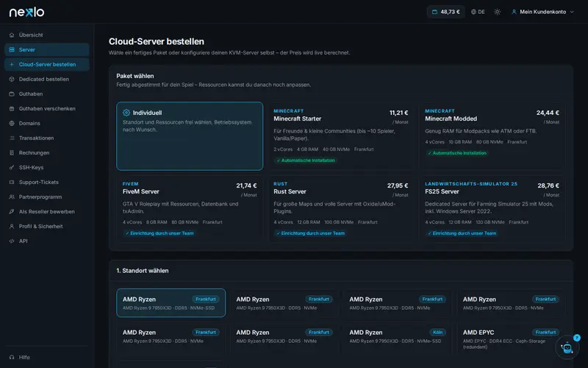Open Partnerprogramm page
The width and height of the screenshot is (588, 368).
(47, 197)
